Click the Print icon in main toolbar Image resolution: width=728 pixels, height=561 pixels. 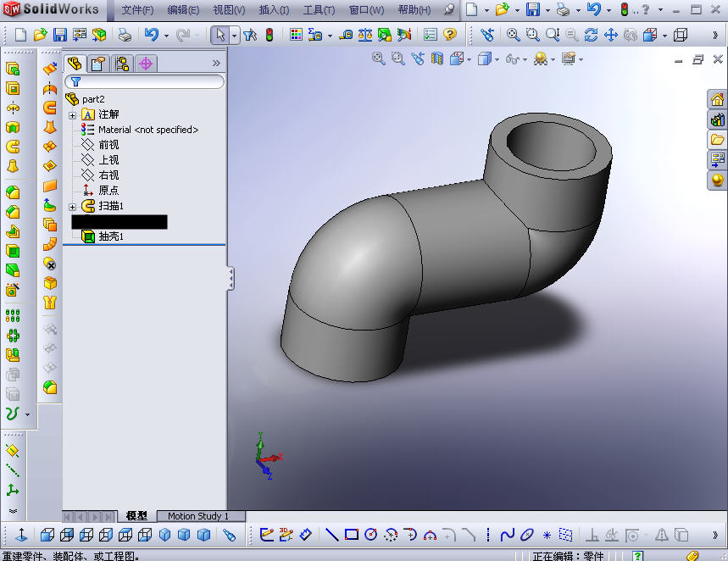[x=125, y=35]
